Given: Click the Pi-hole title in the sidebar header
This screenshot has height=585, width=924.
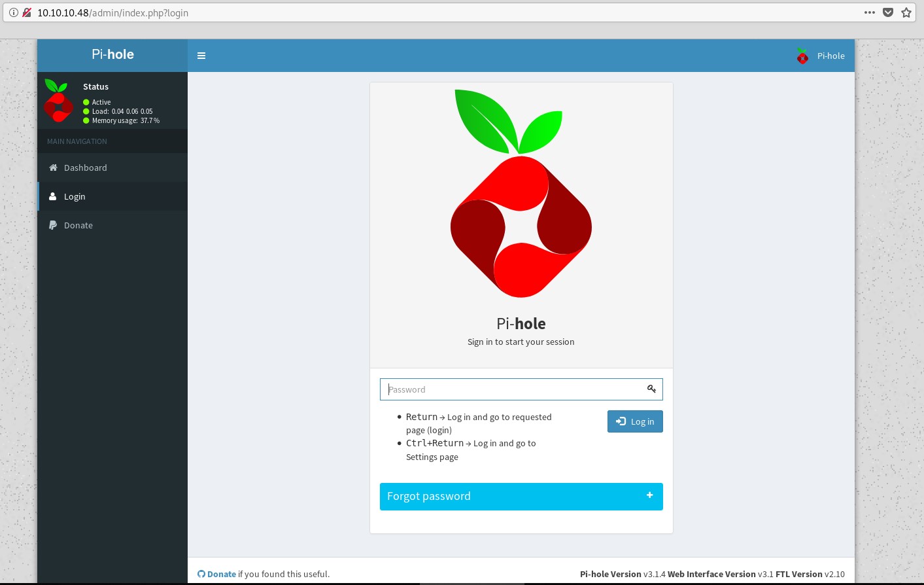Looking at the screenshot, I should 112,54.
